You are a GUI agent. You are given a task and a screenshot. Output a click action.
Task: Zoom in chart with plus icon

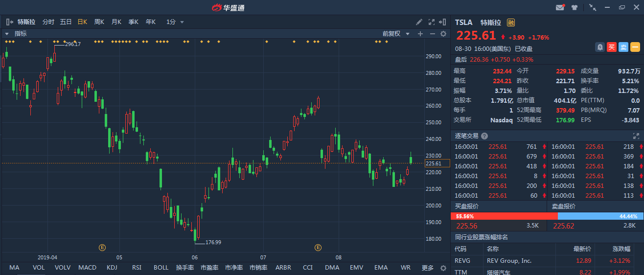pos(420,34)
